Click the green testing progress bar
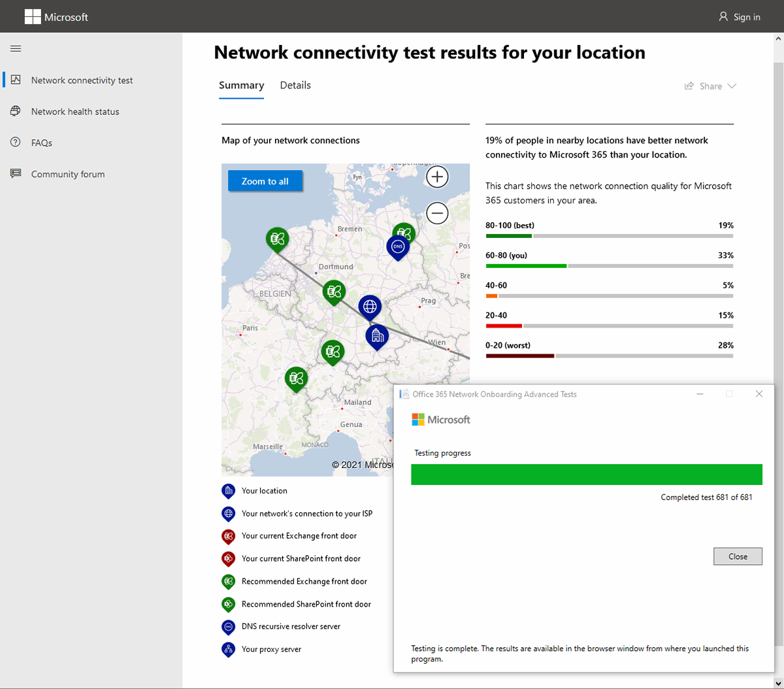The image size is (784, 689). tap(586, 474)
